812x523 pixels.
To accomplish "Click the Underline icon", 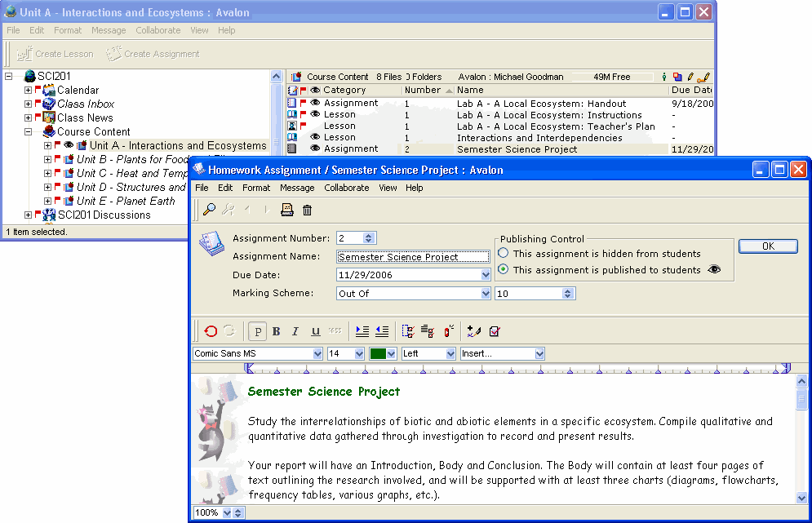I will [313, 331].
